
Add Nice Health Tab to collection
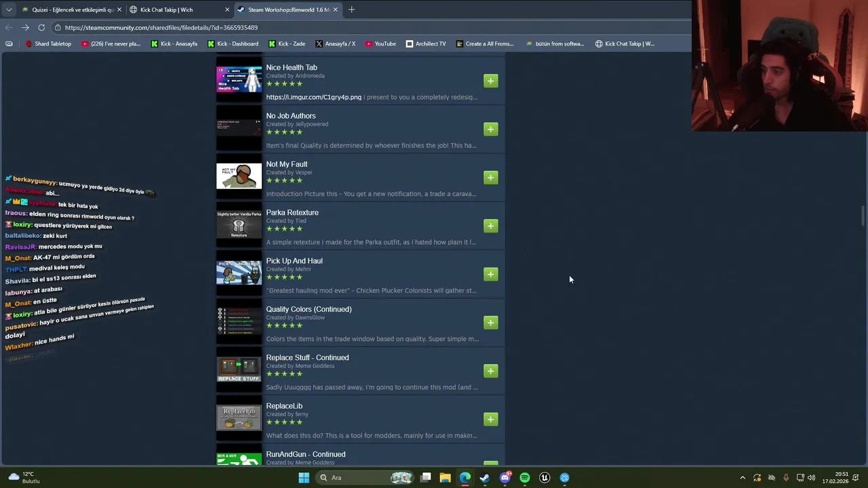coord(491,81)
